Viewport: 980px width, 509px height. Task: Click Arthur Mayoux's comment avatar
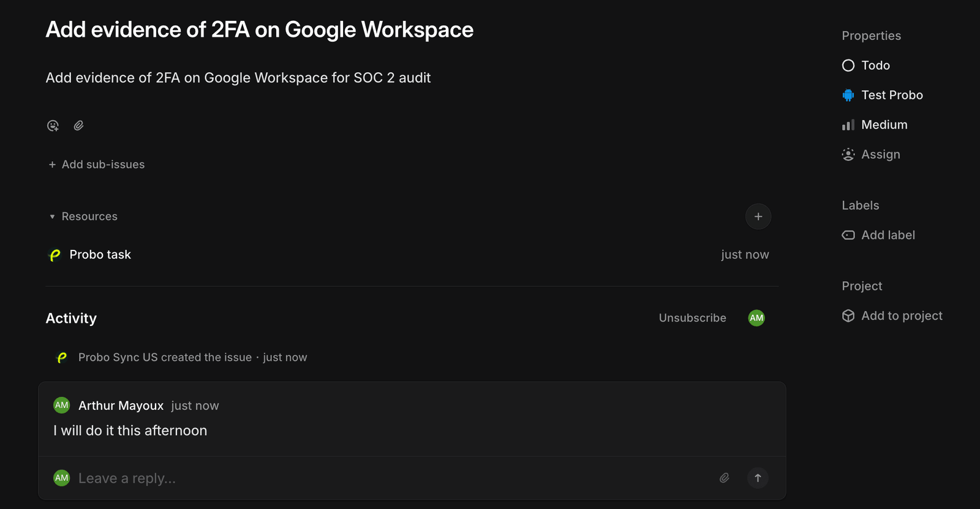62,405
